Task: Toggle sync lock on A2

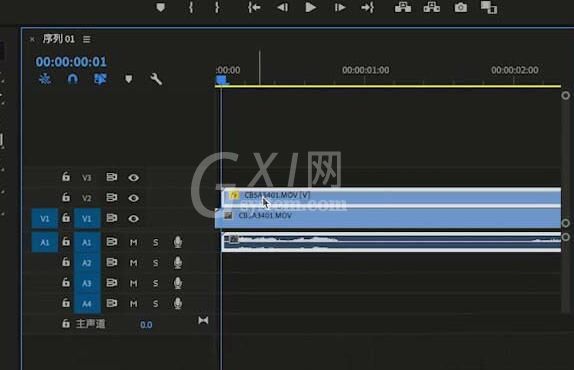Action: click(112, 262)
